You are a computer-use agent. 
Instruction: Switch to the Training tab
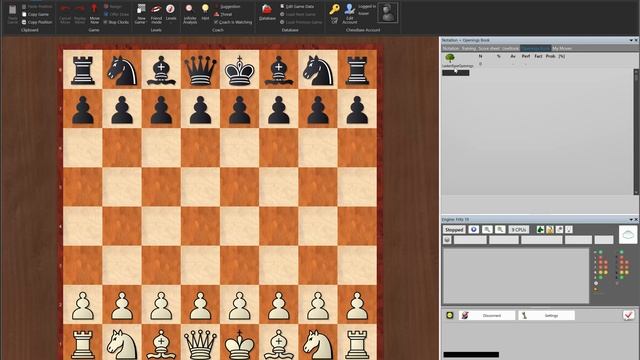[x=469, y=48]
